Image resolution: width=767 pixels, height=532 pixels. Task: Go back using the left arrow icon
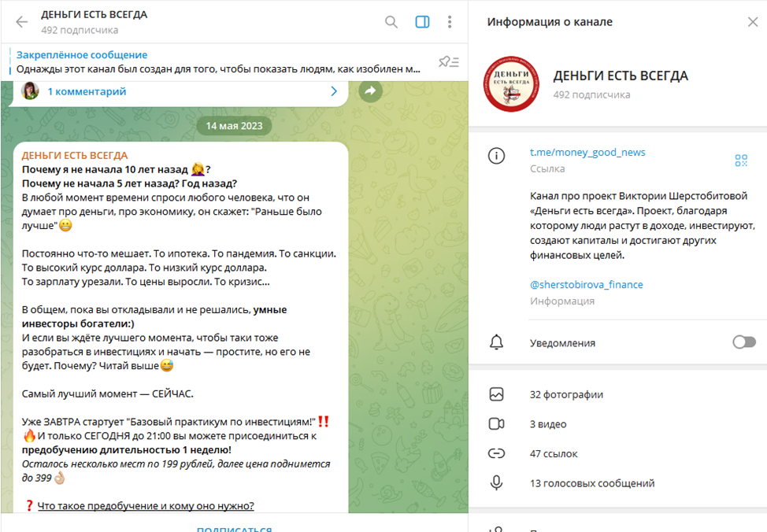[21, 22]
